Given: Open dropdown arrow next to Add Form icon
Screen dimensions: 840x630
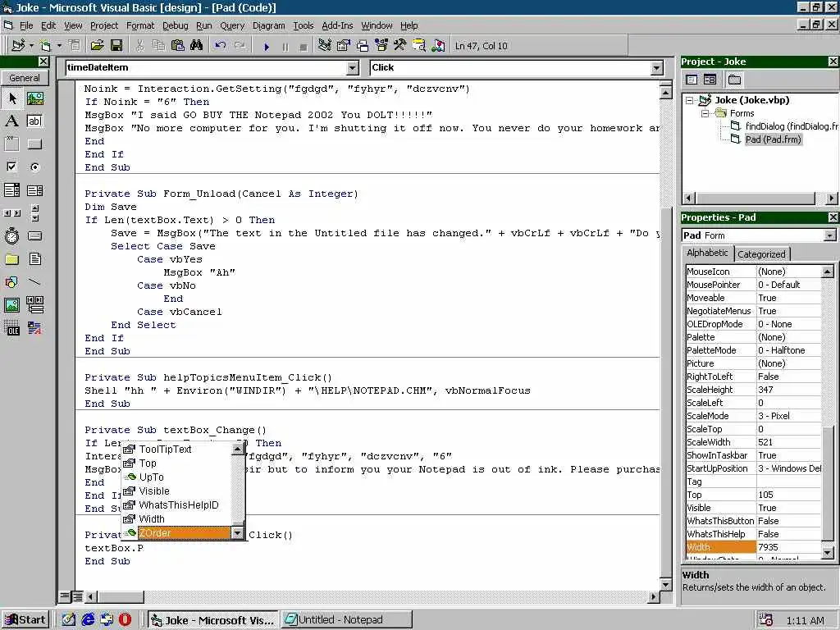Looking at the screenshot, I should (x=59, y=46).
